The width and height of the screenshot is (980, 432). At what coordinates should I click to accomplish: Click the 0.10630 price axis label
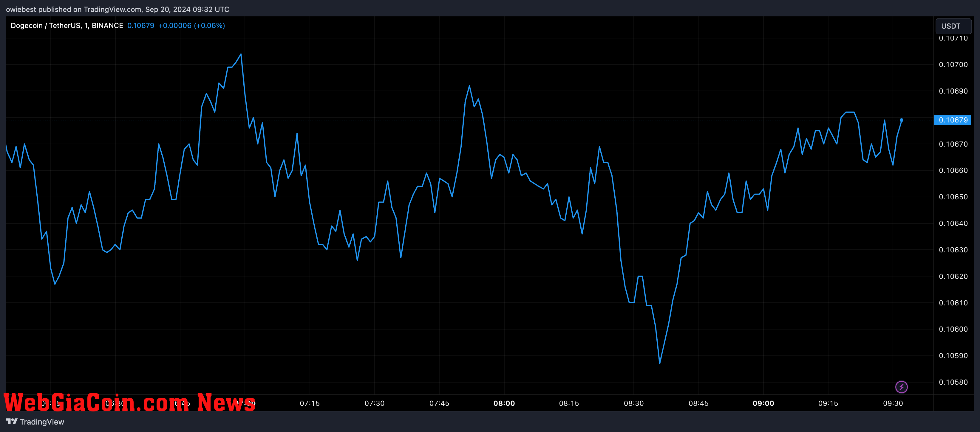point(953,250)
